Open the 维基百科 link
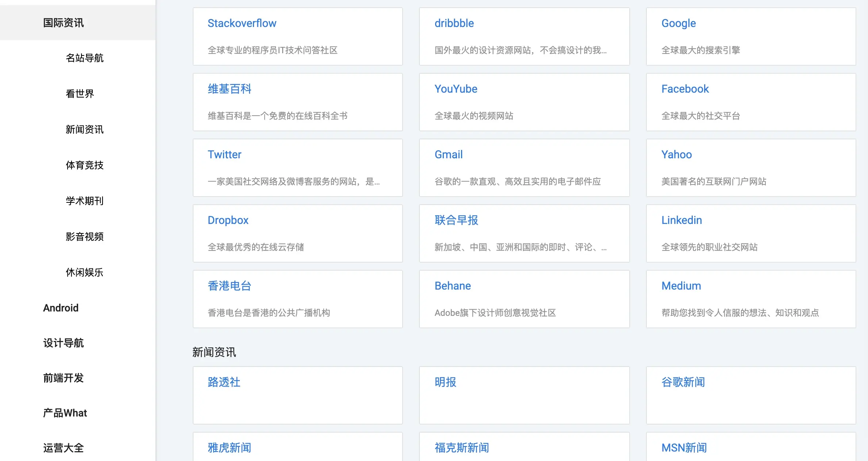This screenshot has height=461, width=868. 230,89
